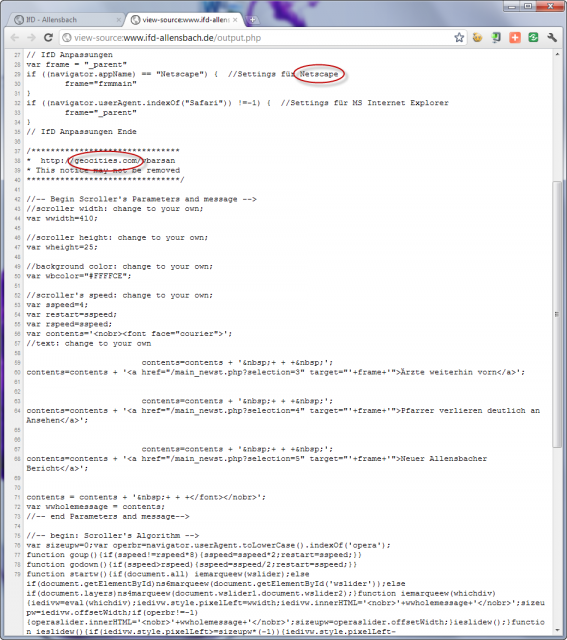Viewport: 567px width, 640px height.
Task: Open the green sync extension icon
Action: (x=533, y=38)
